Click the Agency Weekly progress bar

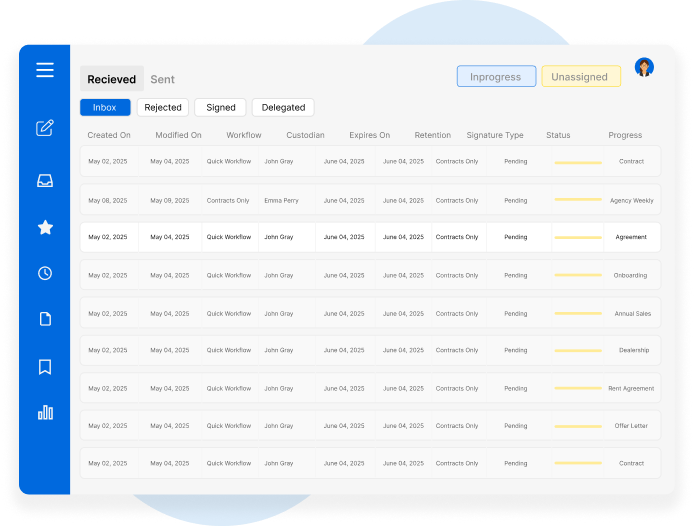[578, 200]
